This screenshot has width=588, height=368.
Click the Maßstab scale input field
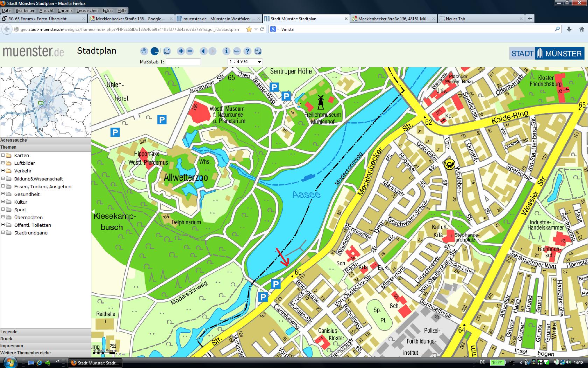coord(183,62)
